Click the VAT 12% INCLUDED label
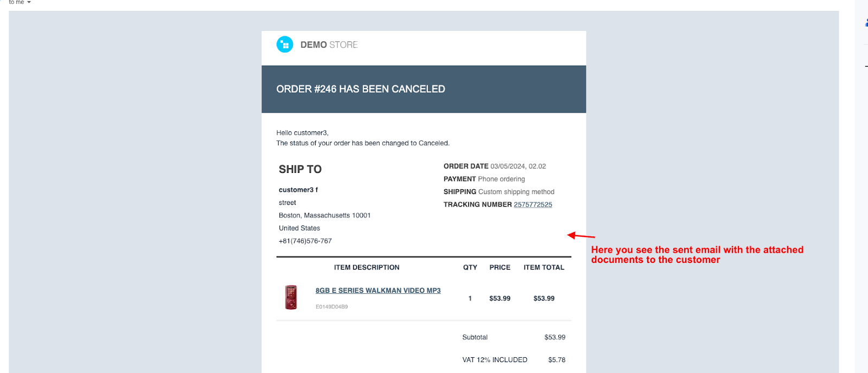Image resolution: width=868 pixels, height=373 pixels. click(x=495, y=360)
